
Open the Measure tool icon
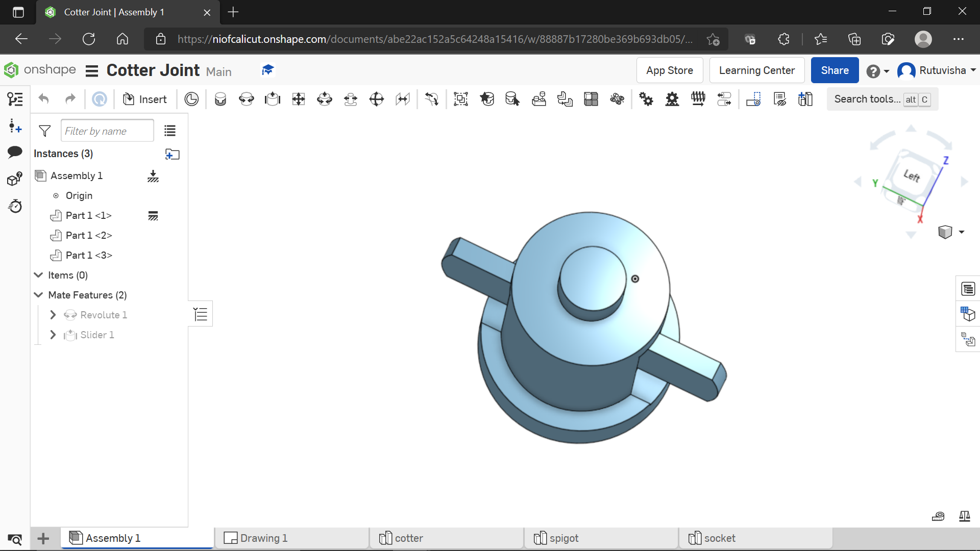point(938,516)
